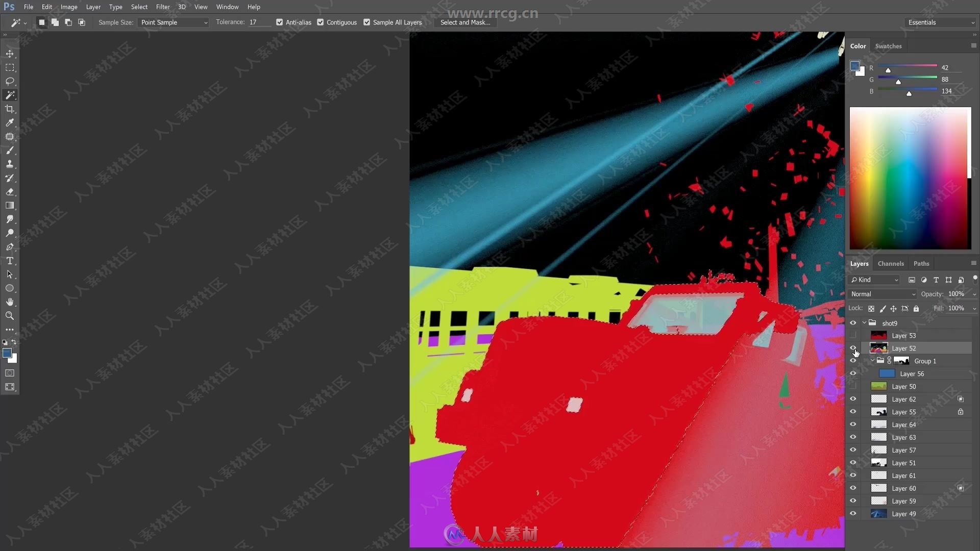Select the Magic Wand tool

tap(9, 94)
